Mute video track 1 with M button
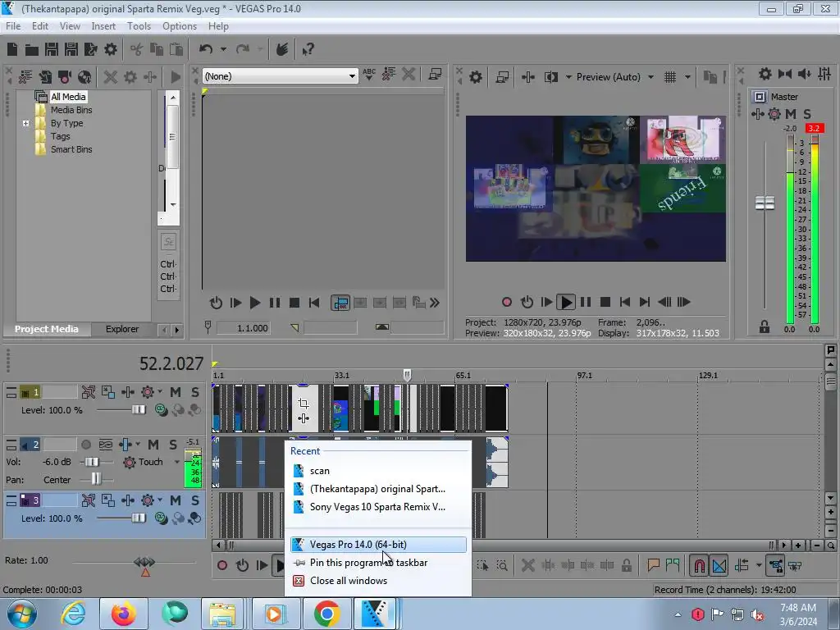 (x=176, y=392)
